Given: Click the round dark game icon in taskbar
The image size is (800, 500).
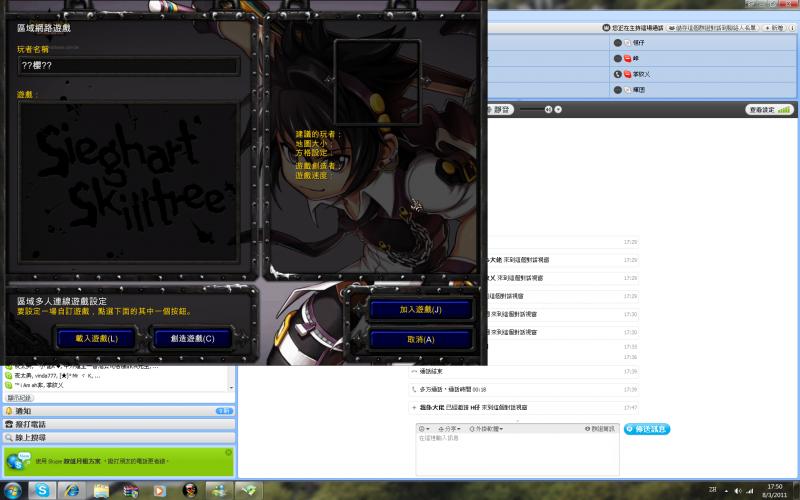Looking at the screenshot, I should click(x=190, y=490).
